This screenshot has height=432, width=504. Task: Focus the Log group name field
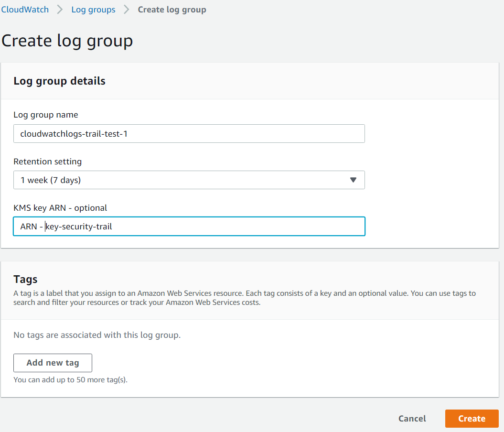[x=189, y=134]
